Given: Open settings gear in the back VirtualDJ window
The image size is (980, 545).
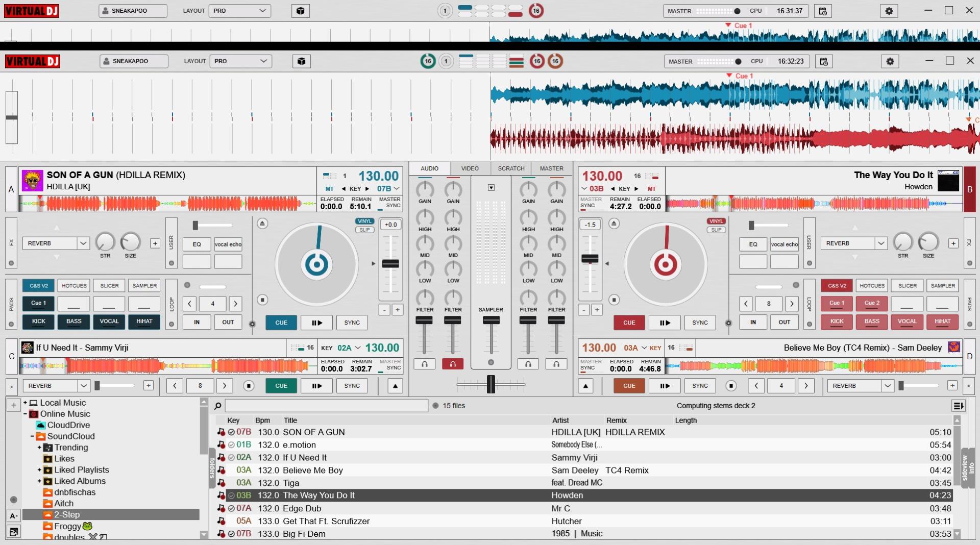Looking at the screenshot, I should [889, 11].
